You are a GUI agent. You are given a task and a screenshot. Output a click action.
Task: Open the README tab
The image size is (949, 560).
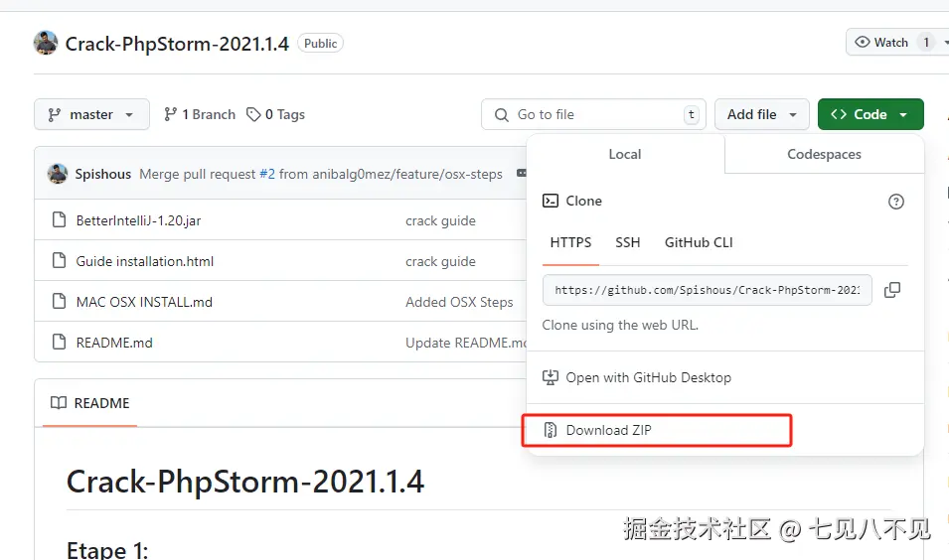(90, 403)
